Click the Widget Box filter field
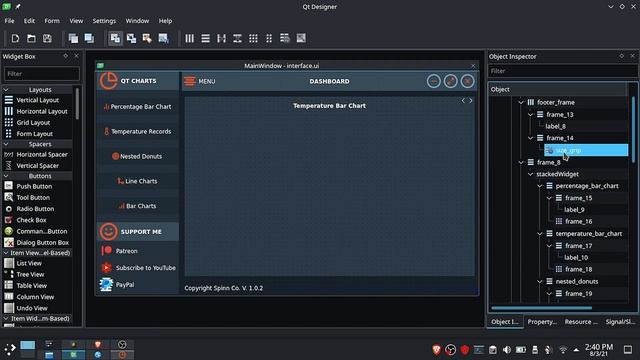This screenshot has height=360, width=640. 42,74
